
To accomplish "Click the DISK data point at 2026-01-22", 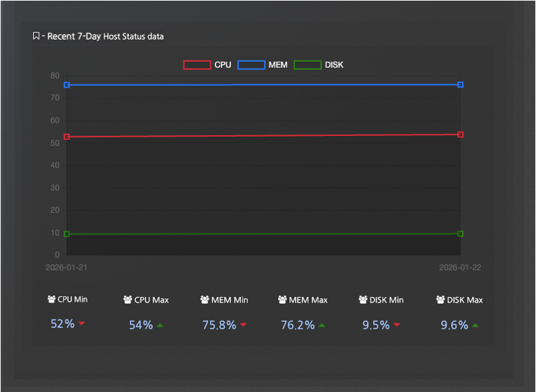I will tap(461, 234).
